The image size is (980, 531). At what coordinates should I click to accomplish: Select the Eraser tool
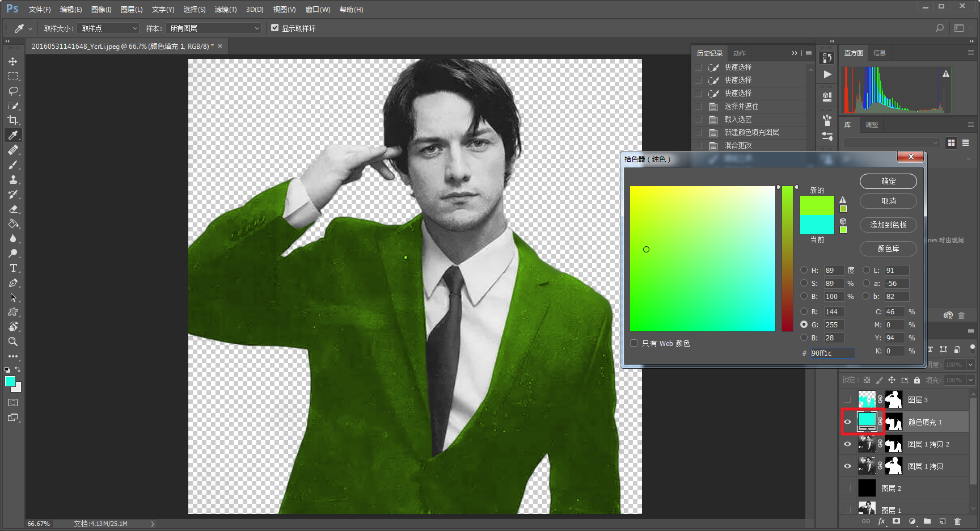pyautogui.click(x=12, y=209)
